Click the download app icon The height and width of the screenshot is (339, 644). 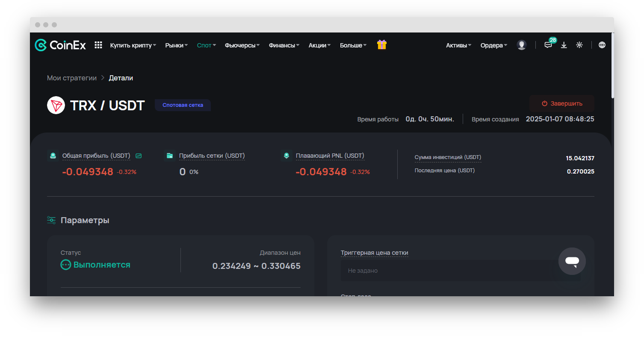[564, 45]
